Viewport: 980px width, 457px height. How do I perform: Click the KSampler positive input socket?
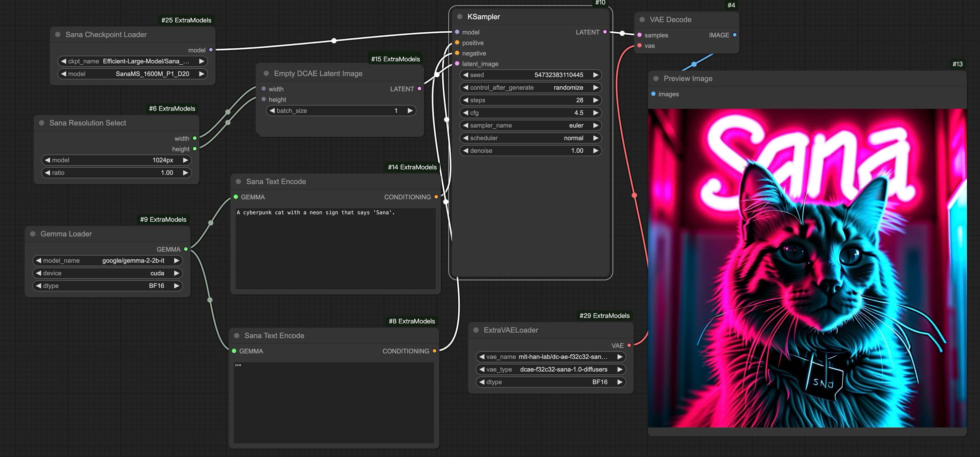point(457,43)
